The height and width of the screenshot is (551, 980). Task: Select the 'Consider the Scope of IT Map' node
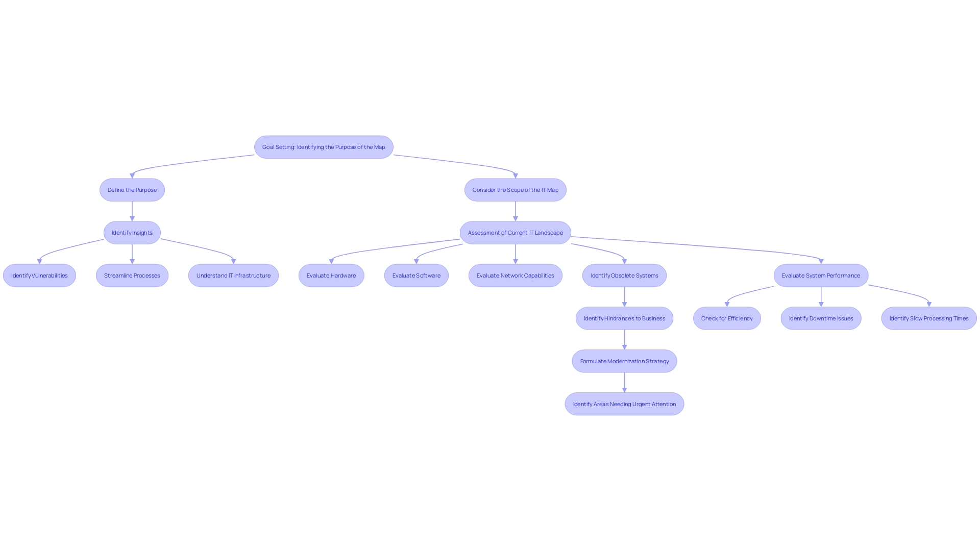click(x=515, y=190)
